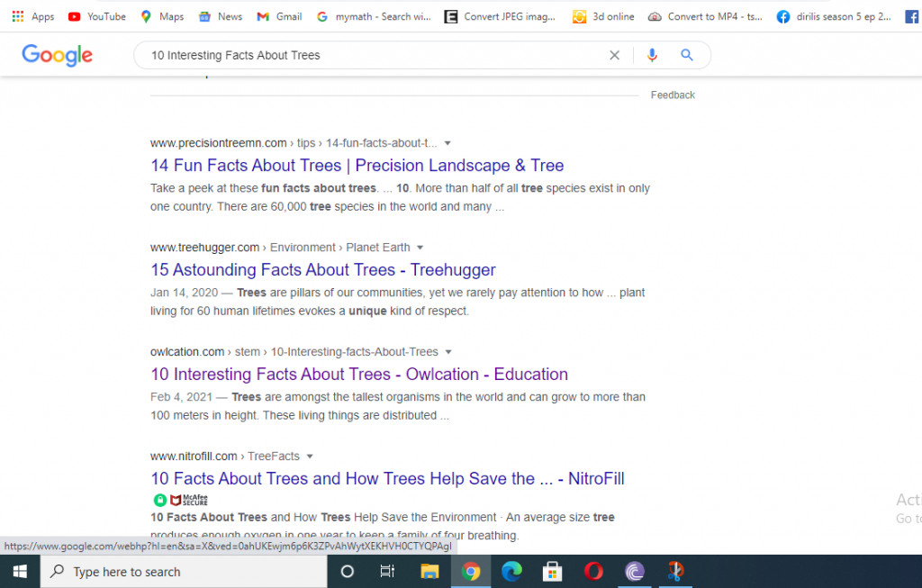The height and width of the screenshot is (588, 922).
Task: Open the Gmail bookmark
Action: (279, 16)
